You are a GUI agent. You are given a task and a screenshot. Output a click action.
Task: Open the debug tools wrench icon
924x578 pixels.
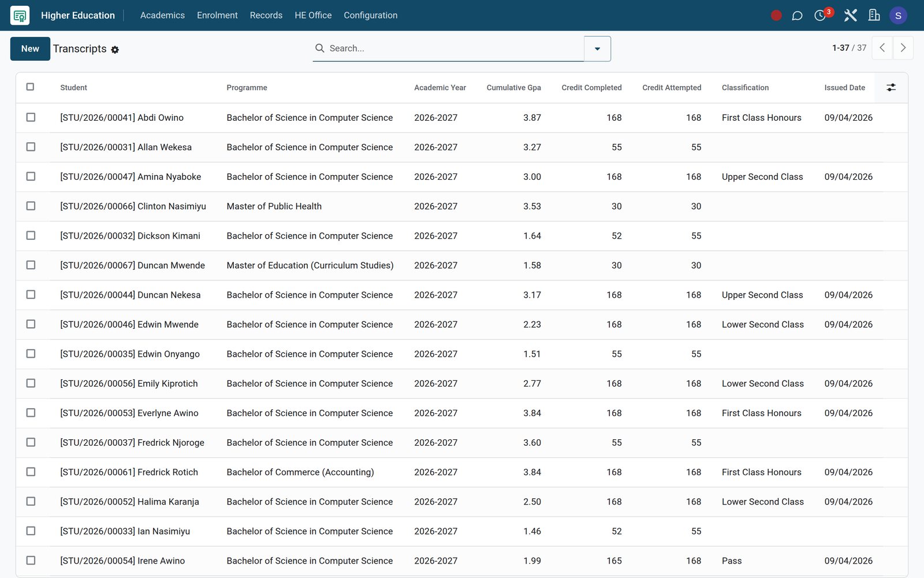click(850, 16)
